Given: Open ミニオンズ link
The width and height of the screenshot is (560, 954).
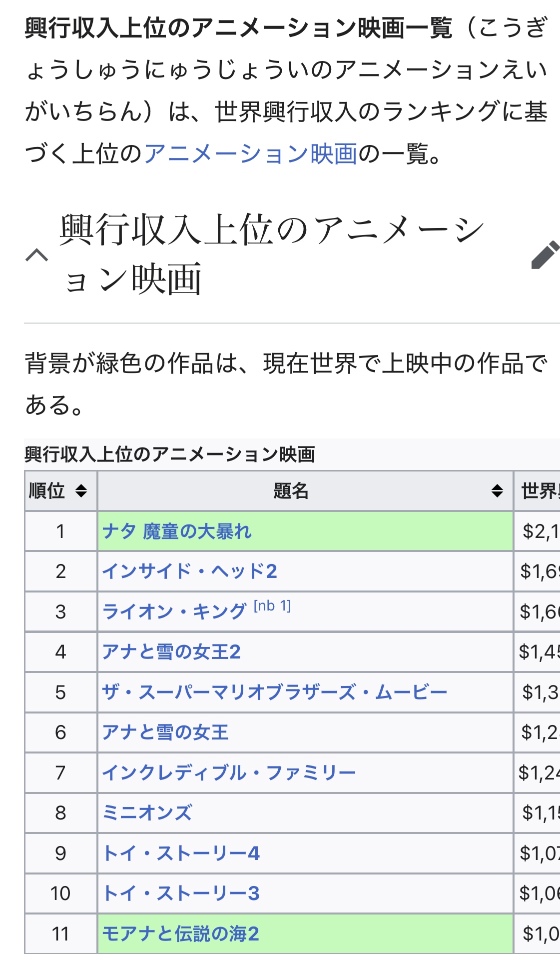Looking at the screenshot, I should click(147, 812).
